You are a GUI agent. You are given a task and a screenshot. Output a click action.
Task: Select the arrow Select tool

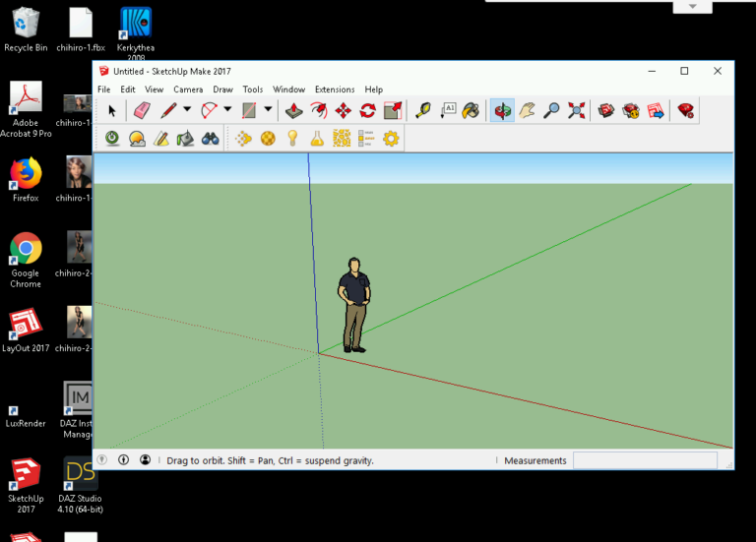(112, 111)
